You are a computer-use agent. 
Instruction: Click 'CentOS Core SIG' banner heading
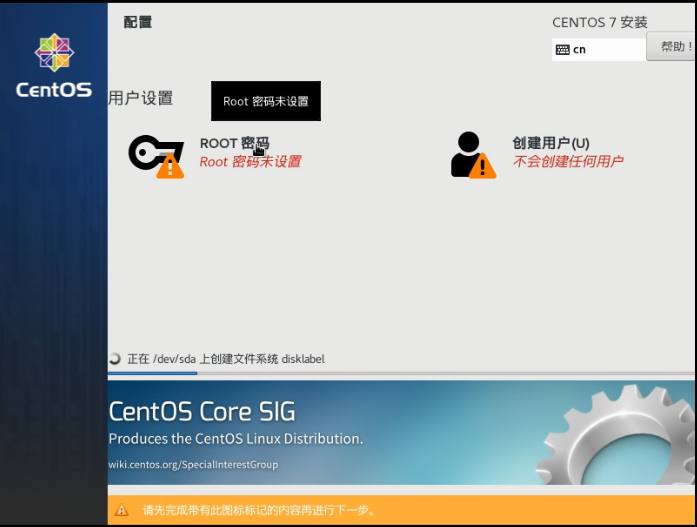(202, 411)
